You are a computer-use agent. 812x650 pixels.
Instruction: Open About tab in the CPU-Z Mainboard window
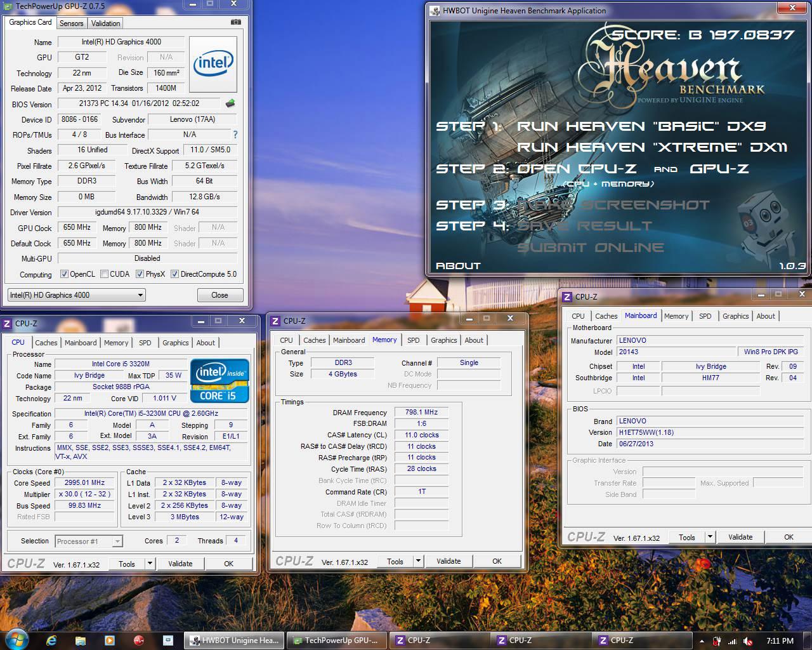[x=766, y=316]
